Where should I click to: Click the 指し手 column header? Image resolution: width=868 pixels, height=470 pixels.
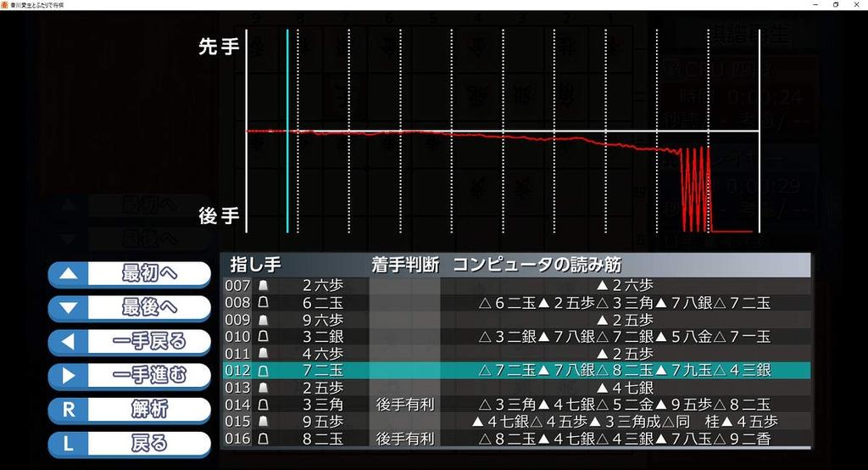pyautogui.click(x=255, y=265)
